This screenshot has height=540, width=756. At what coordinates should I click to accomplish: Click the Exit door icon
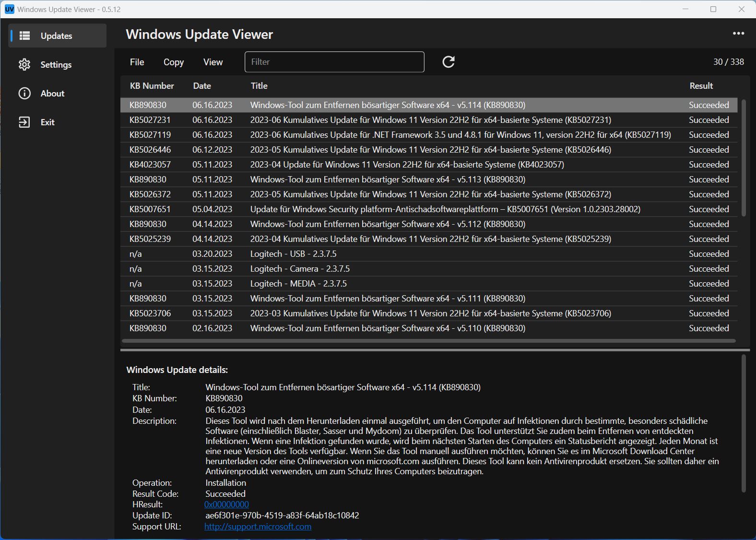24,122
